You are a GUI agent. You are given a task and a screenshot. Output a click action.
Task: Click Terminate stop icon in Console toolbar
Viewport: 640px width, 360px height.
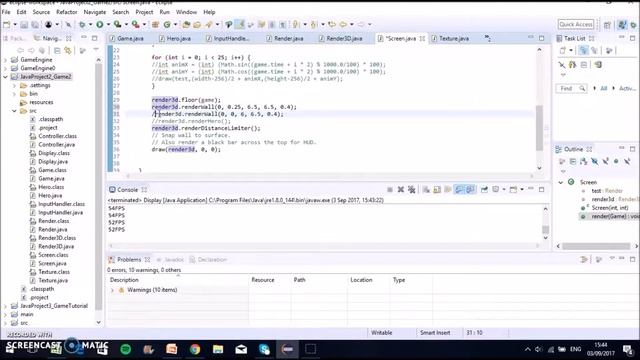[x=390, y=189]
